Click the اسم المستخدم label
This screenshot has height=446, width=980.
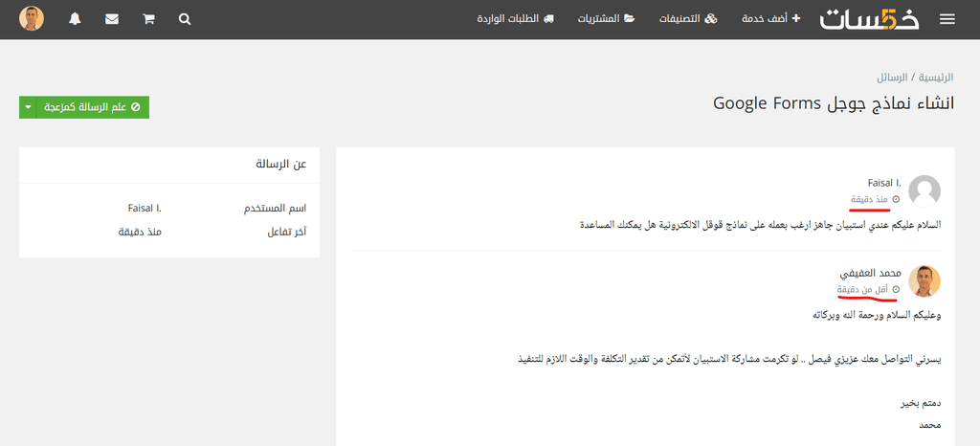275,208
